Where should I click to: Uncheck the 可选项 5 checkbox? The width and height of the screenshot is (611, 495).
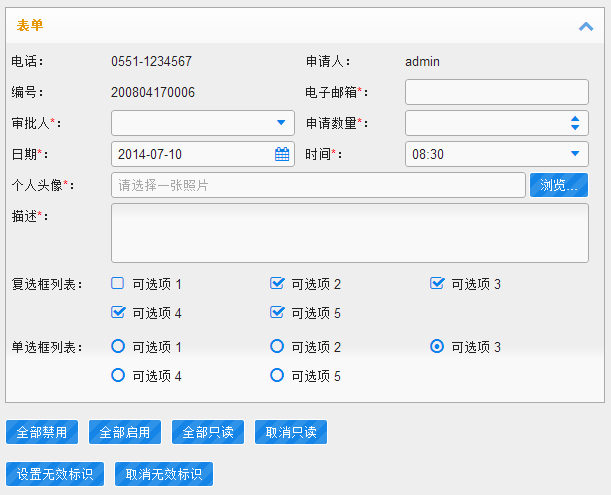coord(277,312)
